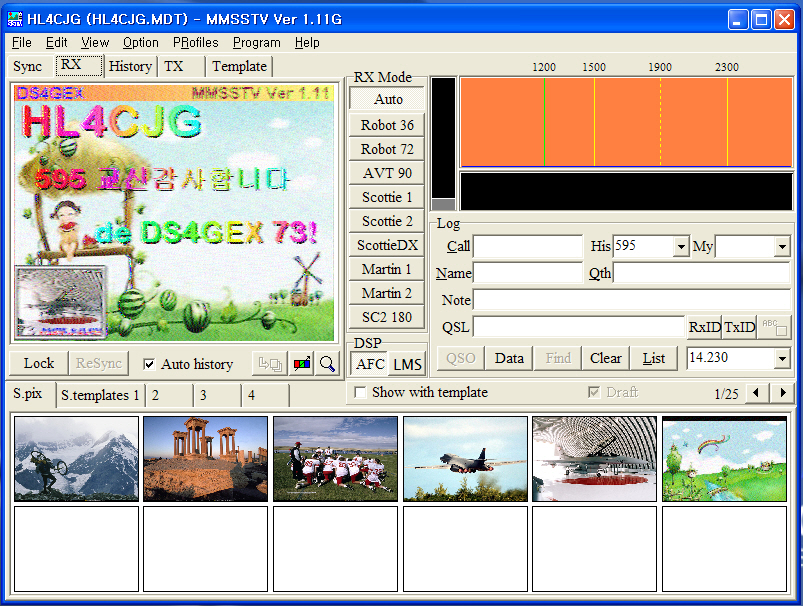Viewport: 803px width, 606px height.
Task: Switch to the Sync tab
Action: point(28,67)
